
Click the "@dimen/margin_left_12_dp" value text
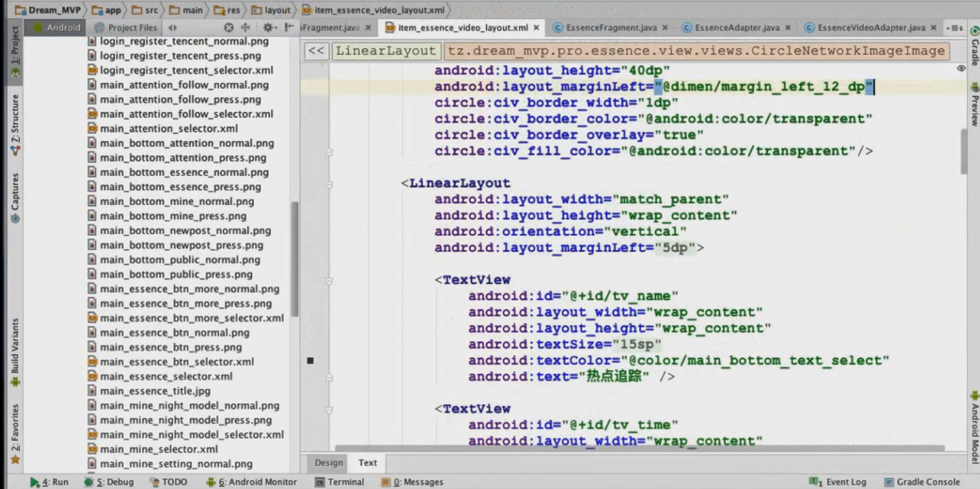coord(764,86)
